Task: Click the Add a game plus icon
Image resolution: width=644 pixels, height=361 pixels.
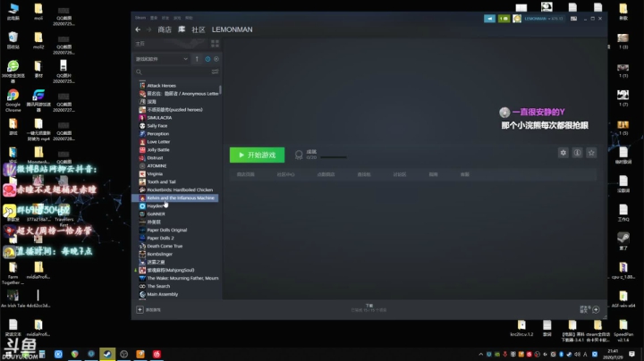Action: (140, 310)
